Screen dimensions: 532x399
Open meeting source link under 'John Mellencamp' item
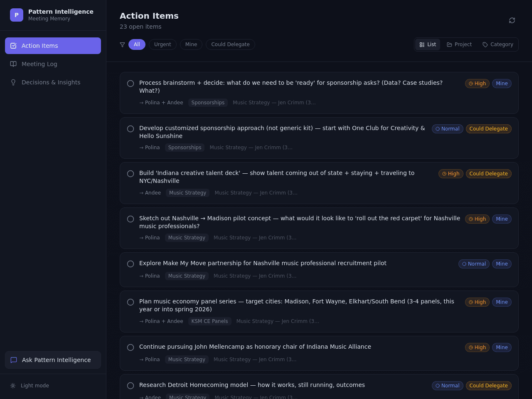click(255, 360)
